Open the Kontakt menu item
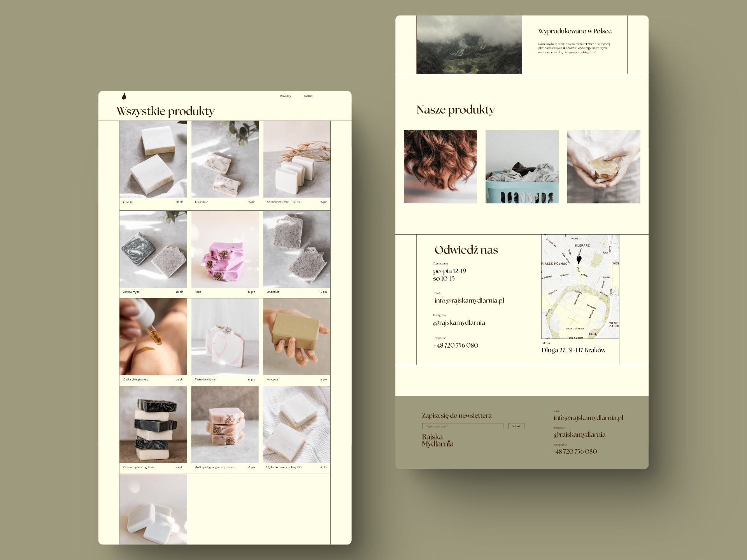This screenshot has width=747, height=560. pyautogui.click(x=308, y=96)
